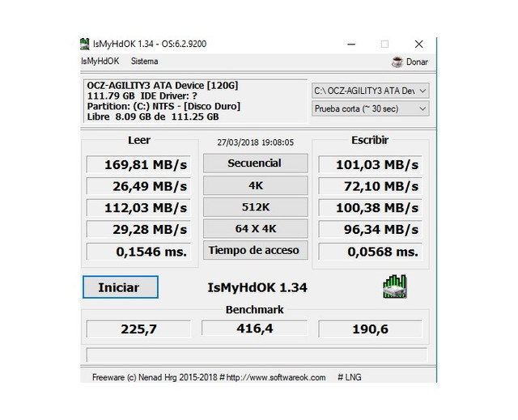Image resolution: width=518 pixels, height=420 pixels.
Task: Click the green hard drive benchmark icon
Action: [x=395, y=286]
